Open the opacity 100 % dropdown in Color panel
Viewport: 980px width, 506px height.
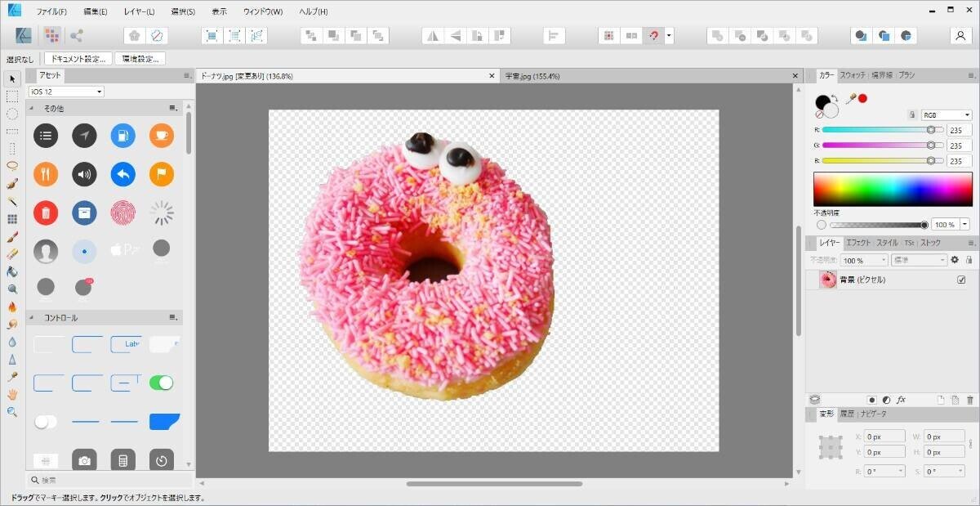tap(964, 224)
